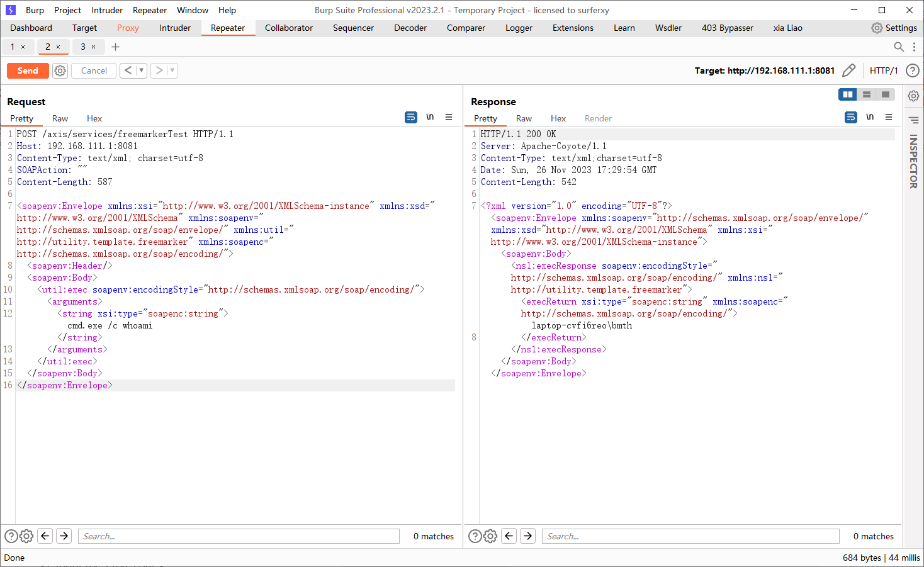Search Repeater tabs with the magnifier icon
924x567 pixels.
pyautogui.click(x=899, y=47)
